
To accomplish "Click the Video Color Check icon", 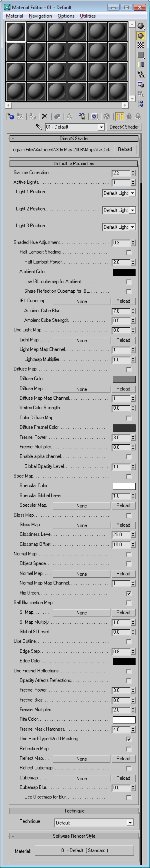I will [x=140, y=64].
